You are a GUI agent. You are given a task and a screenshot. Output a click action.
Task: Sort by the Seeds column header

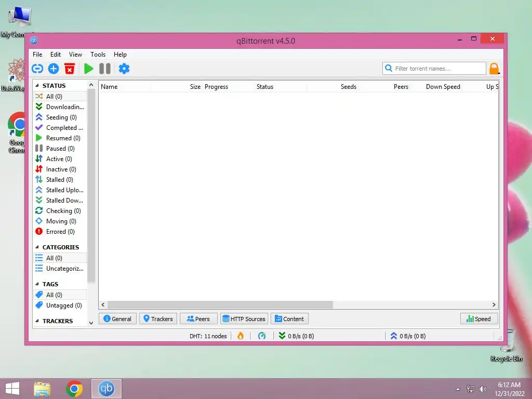click(332, 87)
